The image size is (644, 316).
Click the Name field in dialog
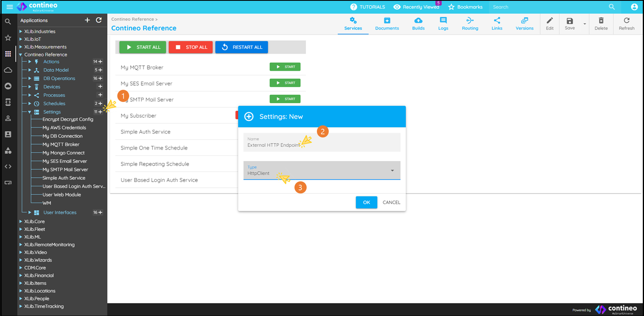pyautogui.click(x=322, y=142)
